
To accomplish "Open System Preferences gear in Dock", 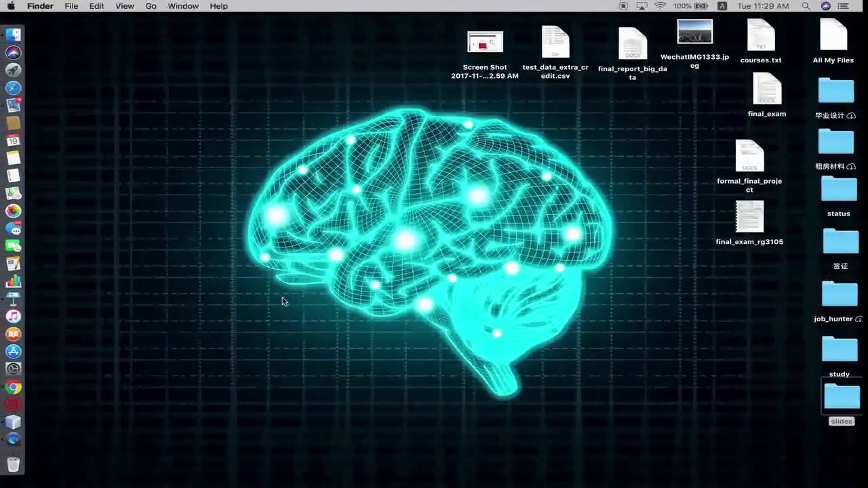I will tap(13, 369).
